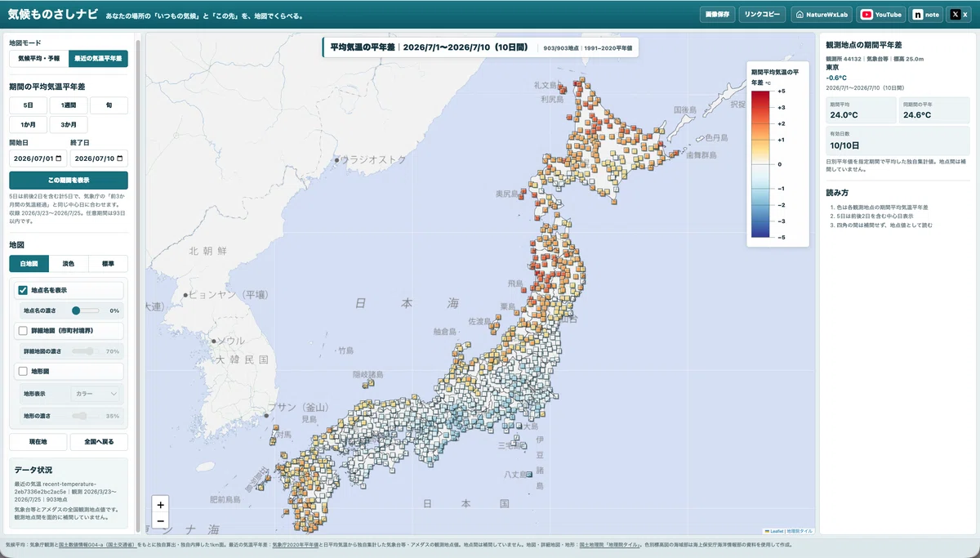980x558 pixels.
Task: Open the calendar icon in 開始日 field
Action: pyautogui.click(x=59, y=158)
